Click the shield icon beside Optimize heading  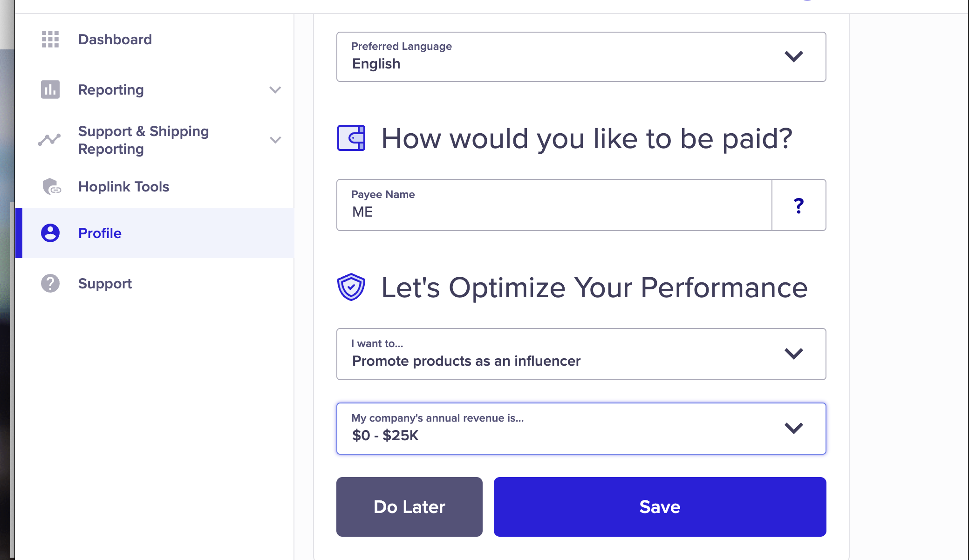[351, 287]
